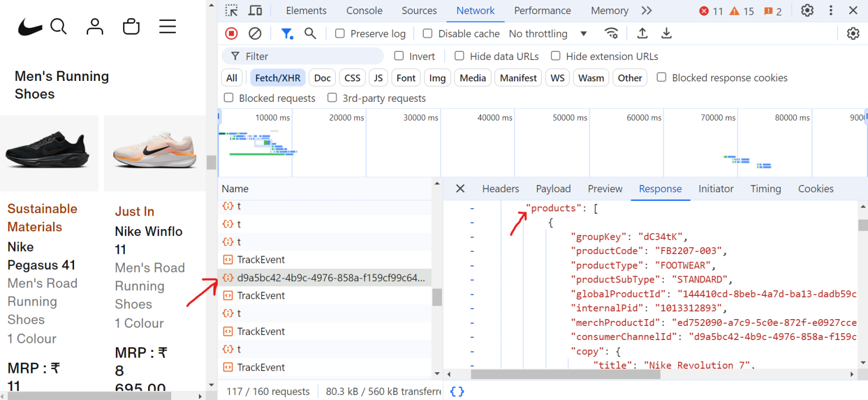This screenshot has height=400, width=868.
Task: Enable the Preserve log option
Action: pos(340,33)
